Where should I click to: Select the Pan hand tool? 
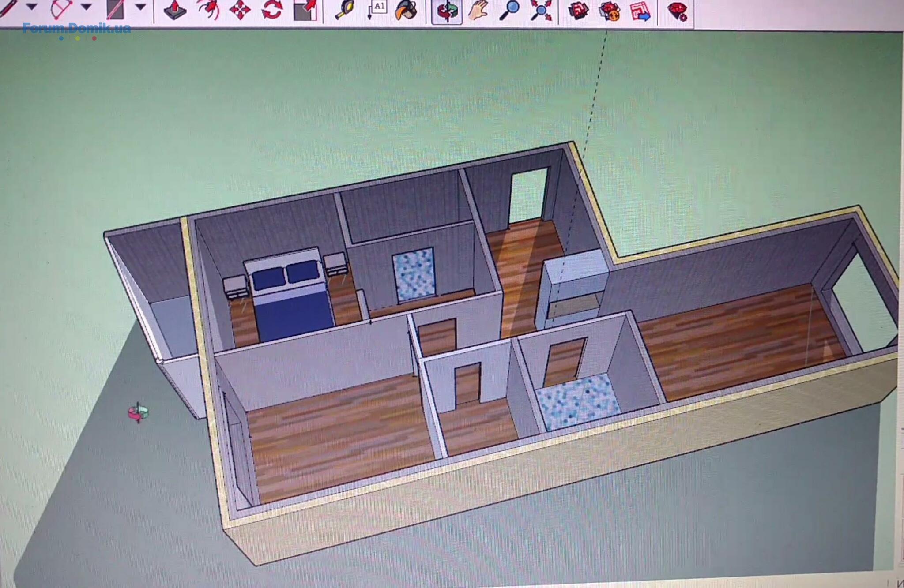point(478,11)
